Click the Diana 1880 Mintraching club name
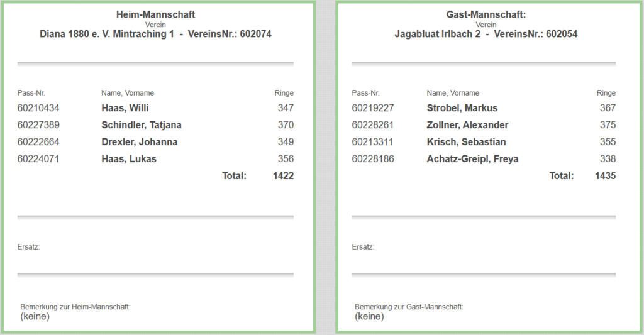 pos(107,34)
